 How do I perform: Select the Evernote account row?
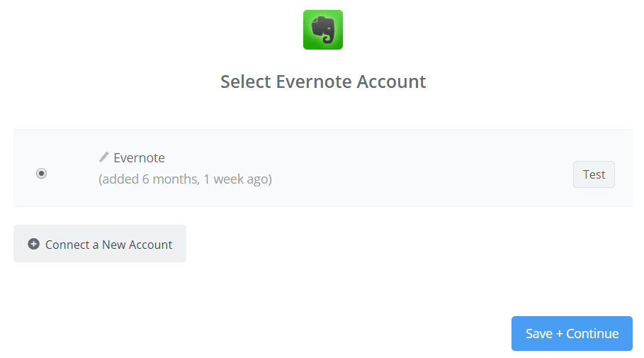[322, 169]
